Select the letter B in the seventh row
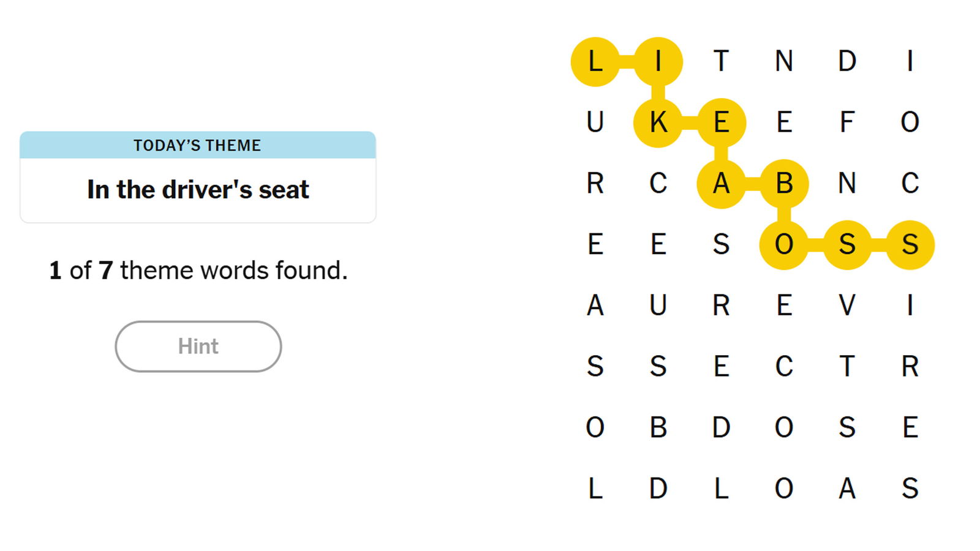 (658, 427)
